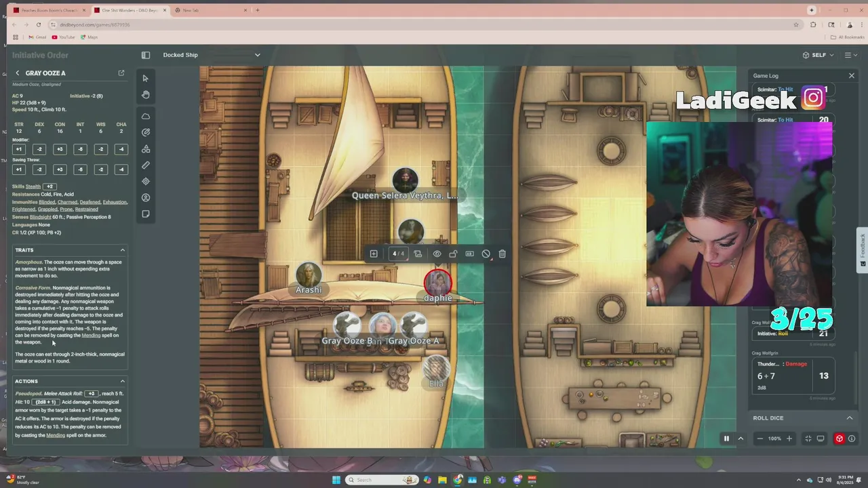Screen dimensions: 868x488
Task: Pause the map with pause button
Action: (726, 439)
